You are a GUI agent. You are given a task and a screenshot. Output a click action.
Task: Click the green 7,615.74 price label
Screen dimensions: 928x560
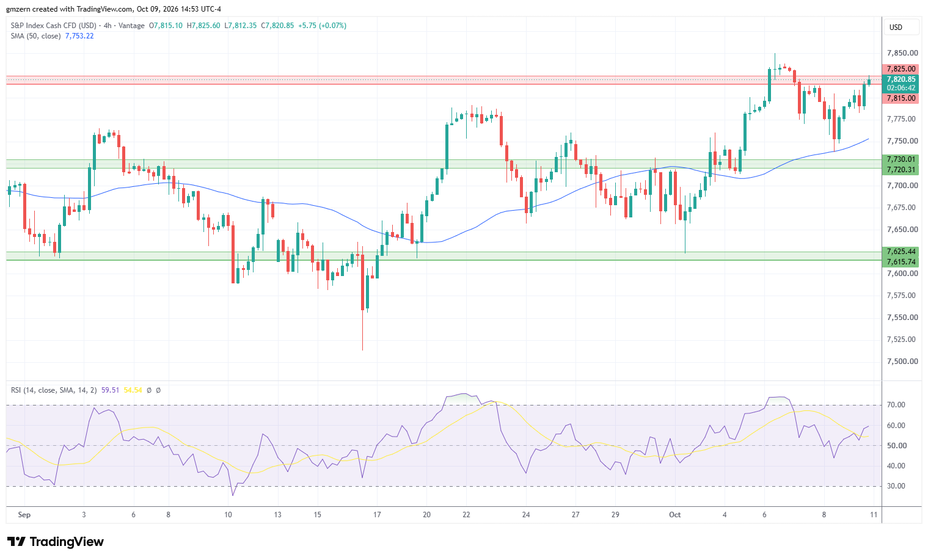point(901,262)
